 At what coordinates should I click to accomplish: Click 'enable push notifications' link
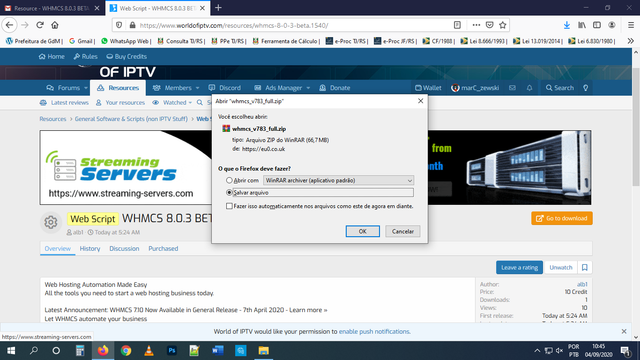[374, 331]
